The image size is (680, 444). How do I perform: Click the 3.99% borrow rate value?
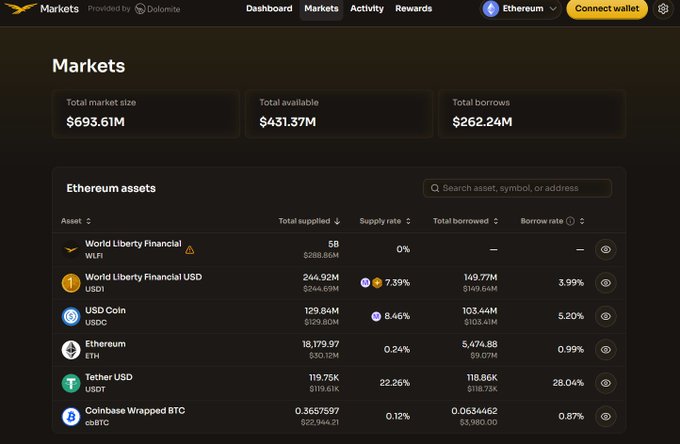pyautogui.click(x=571, y=283)
